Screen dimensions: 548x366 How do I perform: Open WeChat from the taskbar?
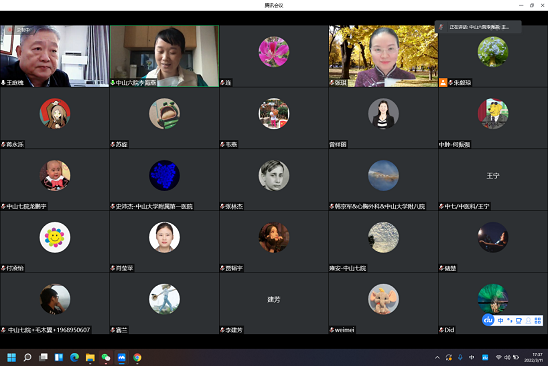click(x=106, y=357)
